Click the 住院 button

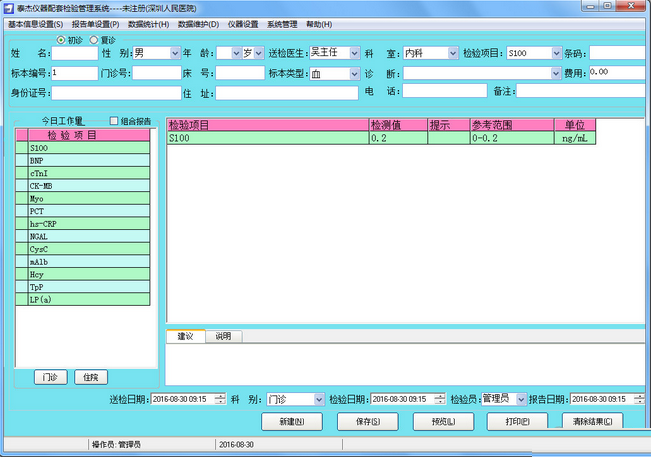(x=93, y=377)
